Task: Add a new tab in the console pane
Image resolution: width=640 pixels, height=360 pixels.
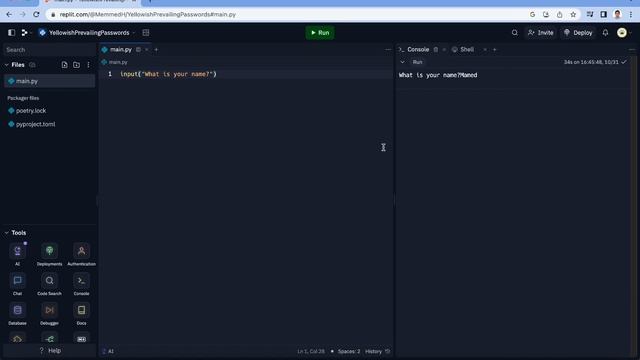Action: [x=494, y=50]
